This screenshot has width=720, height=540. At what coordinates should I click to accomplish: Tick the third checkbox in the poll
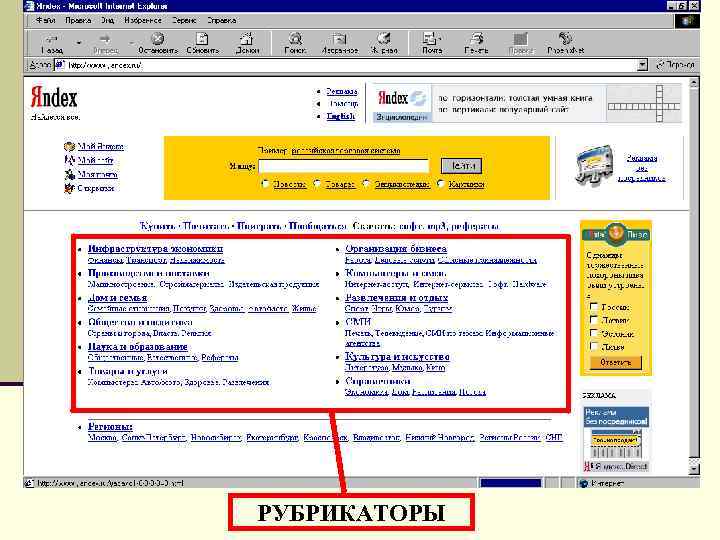594,333
